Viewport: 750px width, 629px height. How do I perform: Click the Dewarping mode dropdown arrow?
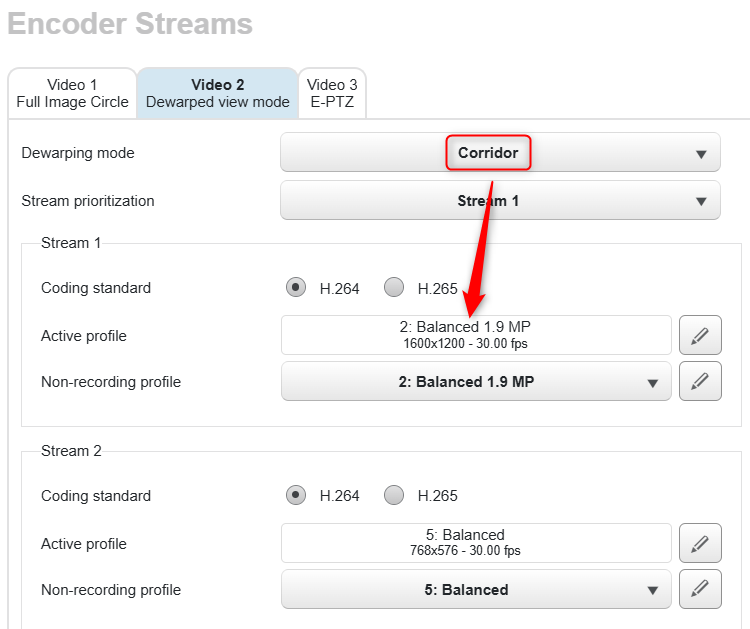pyautogui.click(x=701, y=154)
